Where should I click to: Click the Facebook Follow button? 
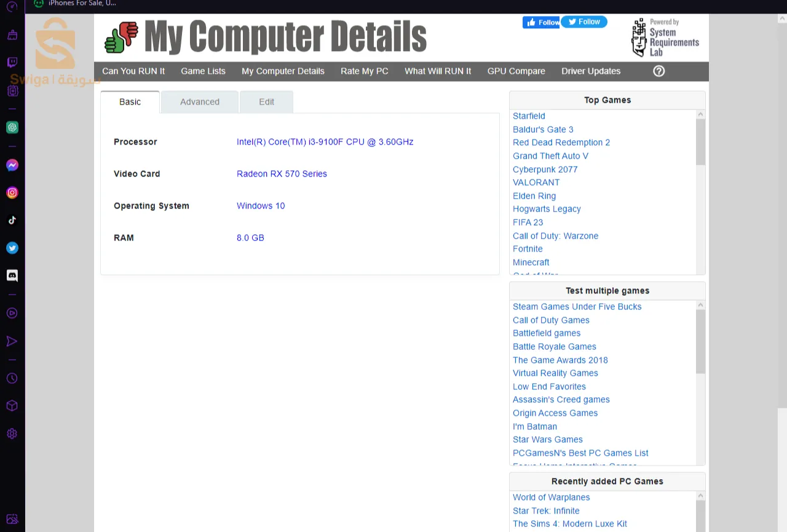pos(540,22)
